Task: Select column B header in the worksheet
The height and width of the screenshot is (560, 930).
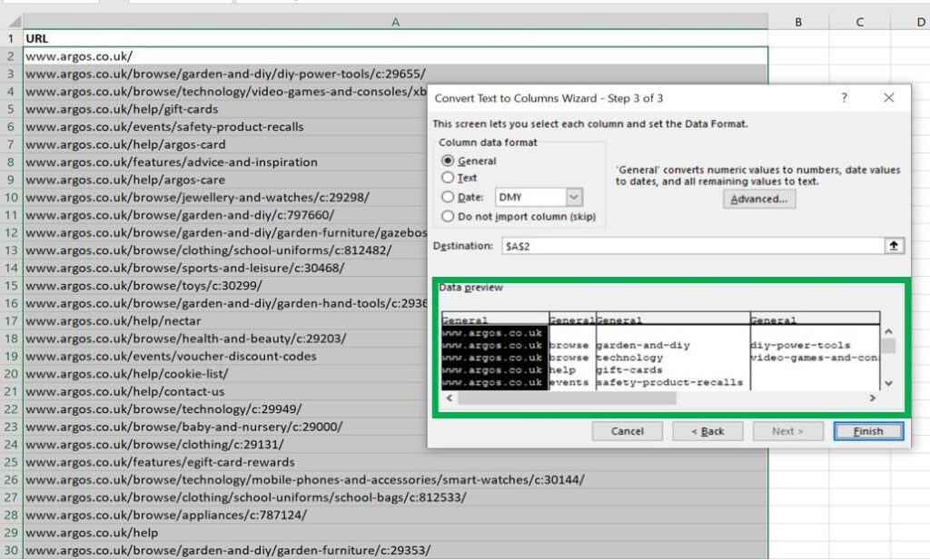Action: click(798, 22)
